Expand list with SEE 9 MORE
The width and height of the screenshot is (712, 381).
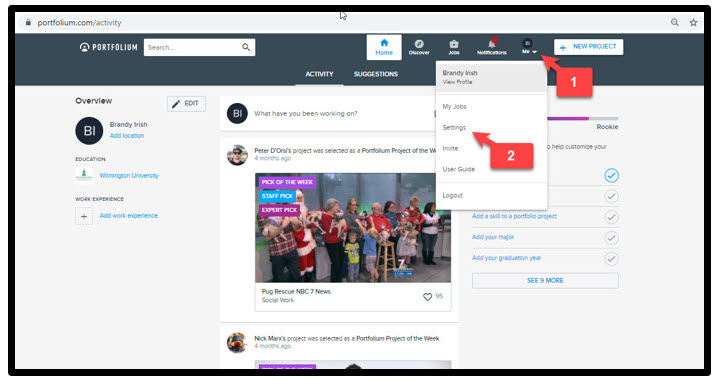click(x=545, y=281)
